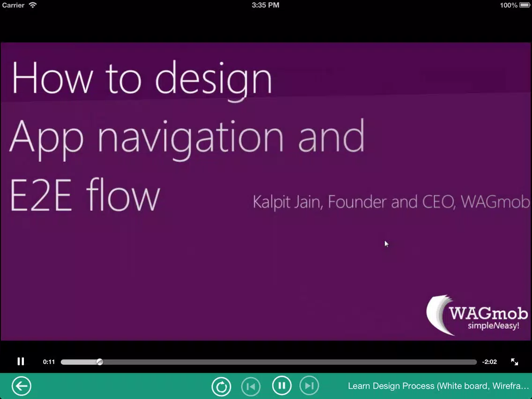
Task: Click the video progress slider knob
Action: (99, 362)
